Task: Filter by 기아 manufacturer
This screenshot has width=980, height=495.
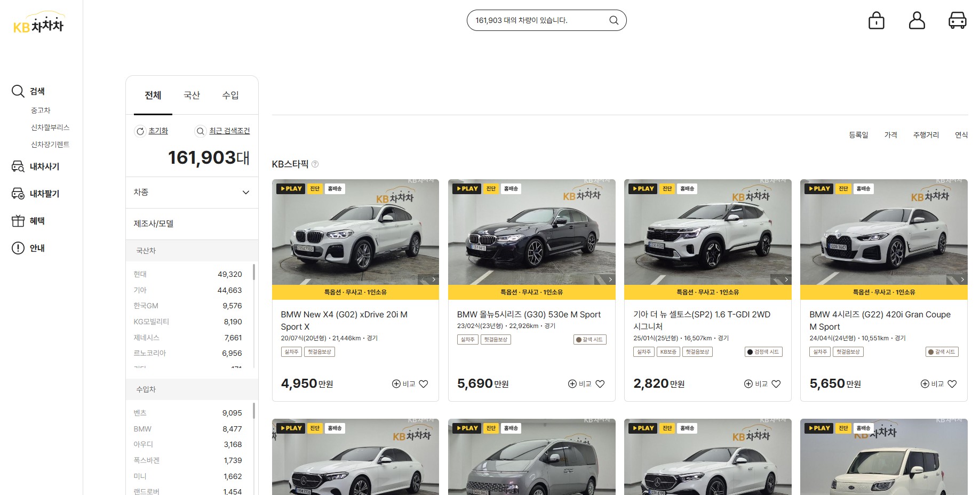Action: pyautogui.click(x=188, y=290)
